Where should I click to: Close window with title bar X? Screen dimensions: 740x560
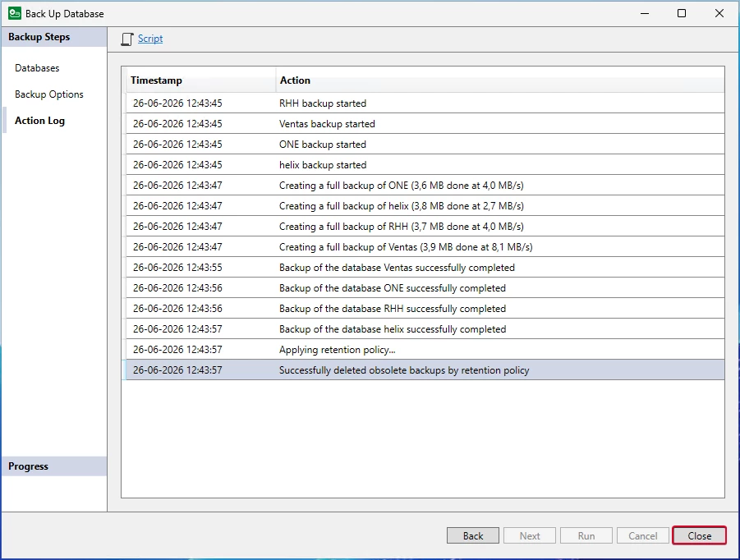[719, 13]
